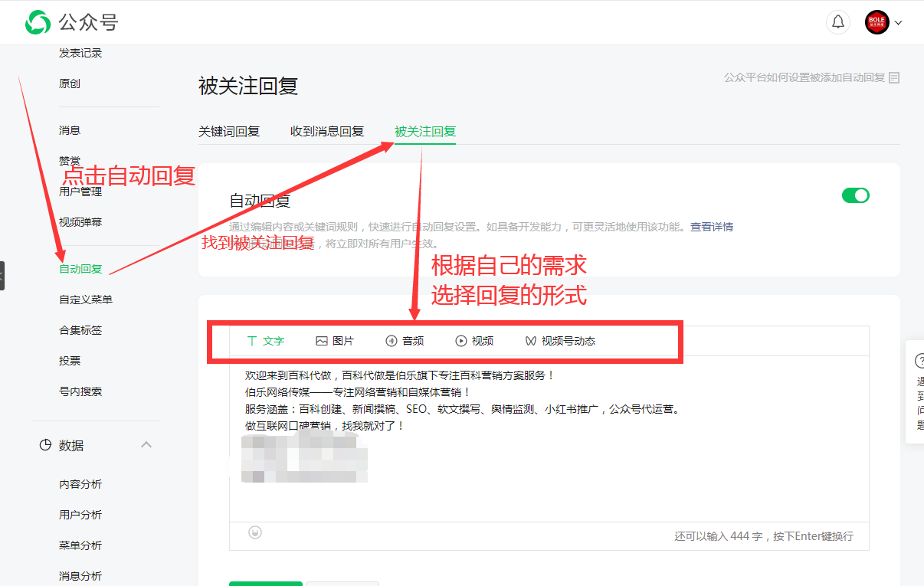Expand the account dropdown arrow

tap(898, 23)
